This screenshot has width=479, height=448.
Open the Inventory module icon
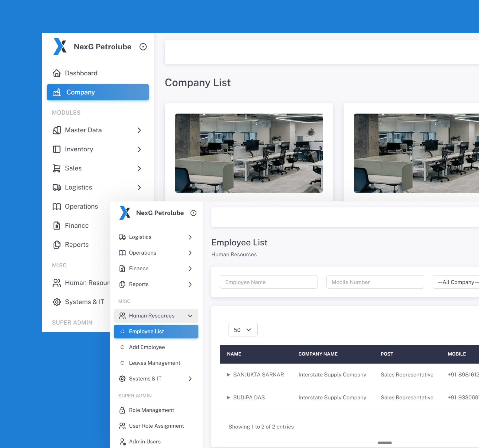click(x=57, y=149)
